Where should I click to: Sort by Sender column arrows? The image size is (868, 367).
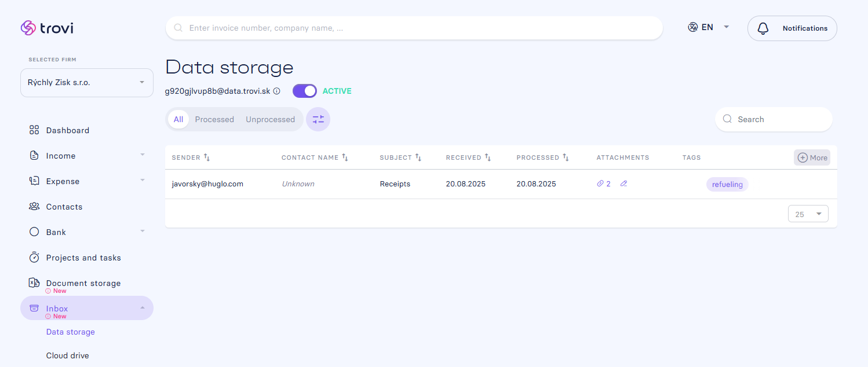(207, 157)
